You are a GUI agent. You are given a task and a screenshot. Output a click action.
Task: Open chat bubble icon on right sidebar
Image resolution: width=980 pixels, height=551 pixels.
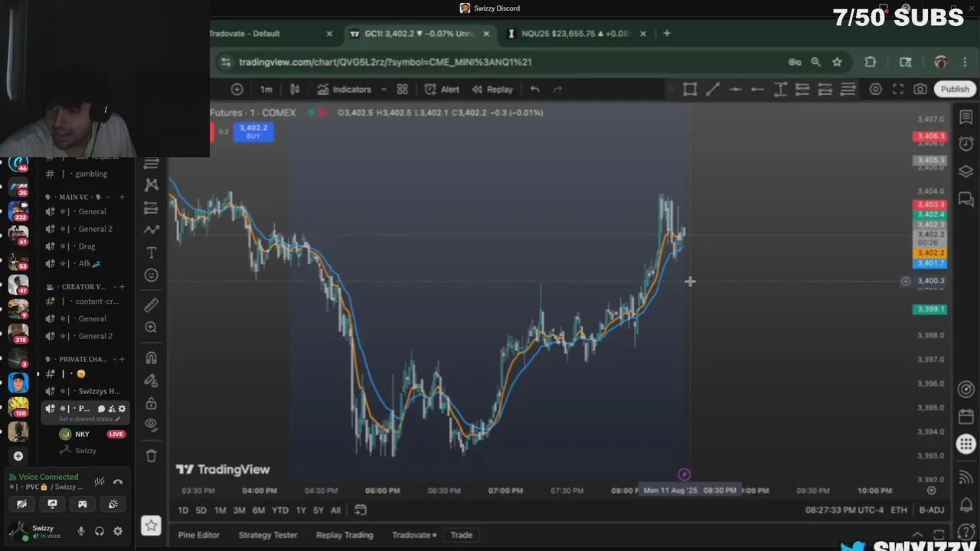(x=965, y=199)
